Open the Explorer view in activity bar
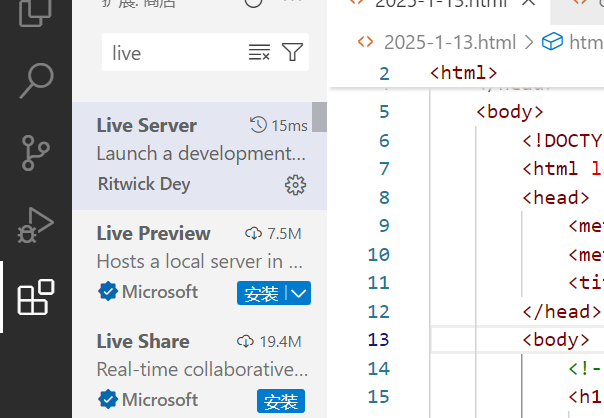604x418 pixels. click(x=35, y=12)
